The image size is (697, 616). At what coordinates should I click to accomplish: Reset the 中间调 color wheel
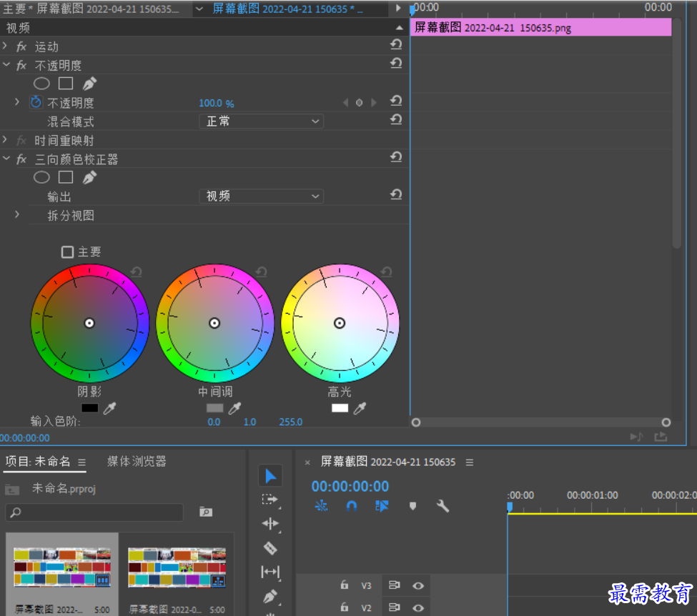click(x=262, y=272)
